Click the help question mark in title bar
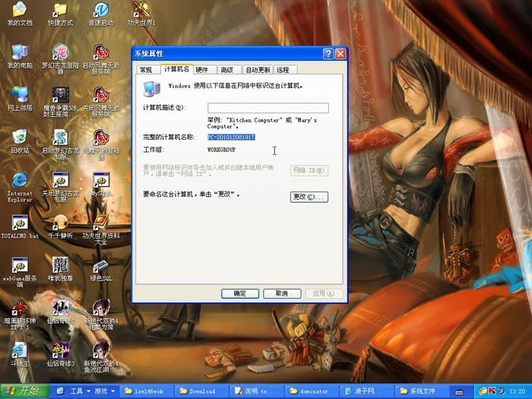Viewport: 532px width, 399px height. pos(328,54)
